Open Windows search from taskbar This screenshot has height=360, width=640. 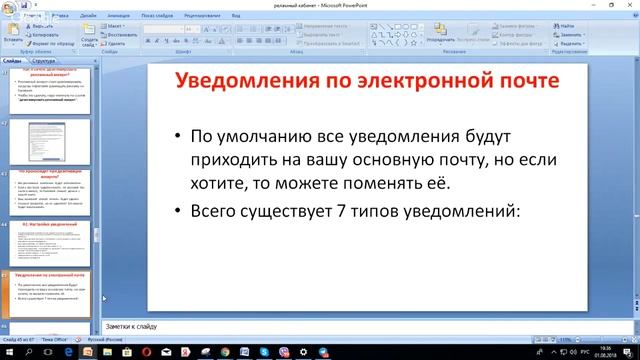(x=29, y=352)
